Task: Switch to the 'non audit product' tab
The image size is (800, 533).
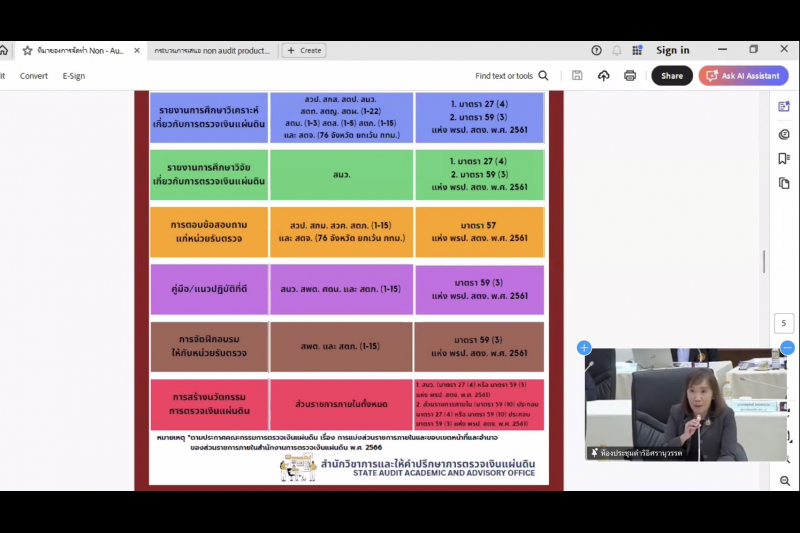Action: (x=211, y=50)
